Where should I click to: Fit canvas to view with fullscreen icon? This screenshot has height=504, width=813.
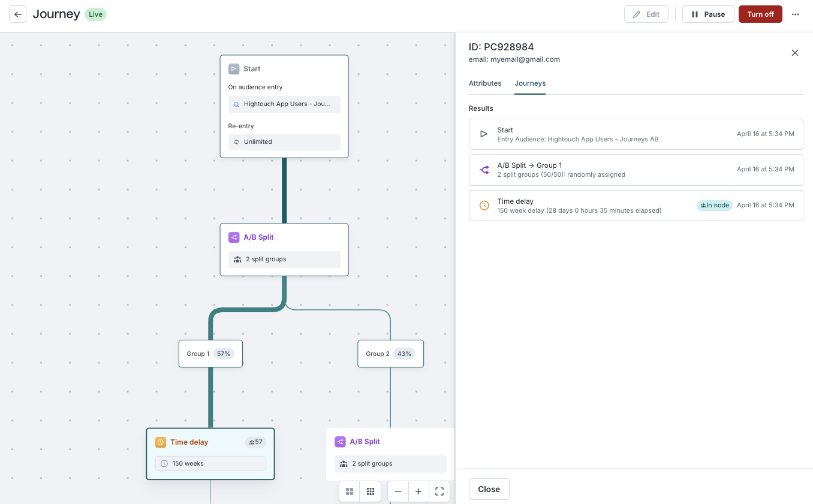(x=439, y=491)
